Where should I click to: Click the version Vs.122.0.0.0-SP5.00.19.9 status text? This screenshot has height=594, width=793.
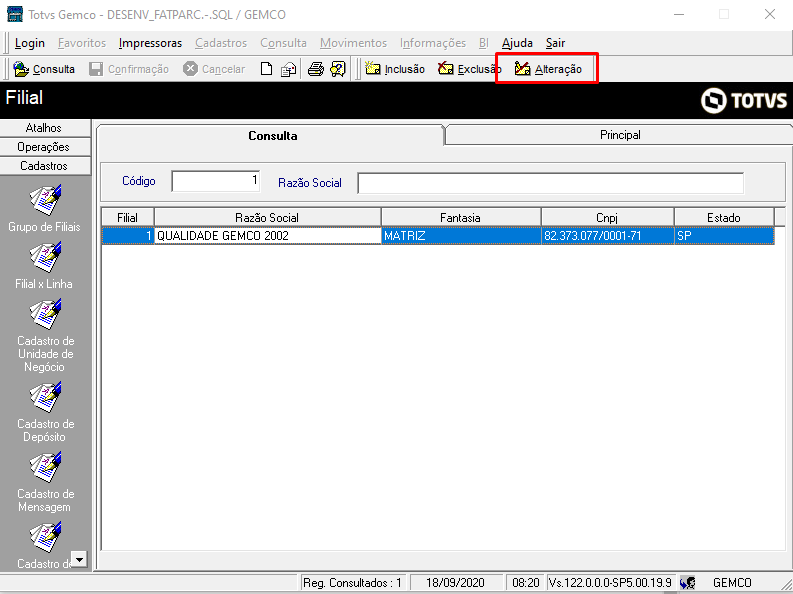click(610, 583)
